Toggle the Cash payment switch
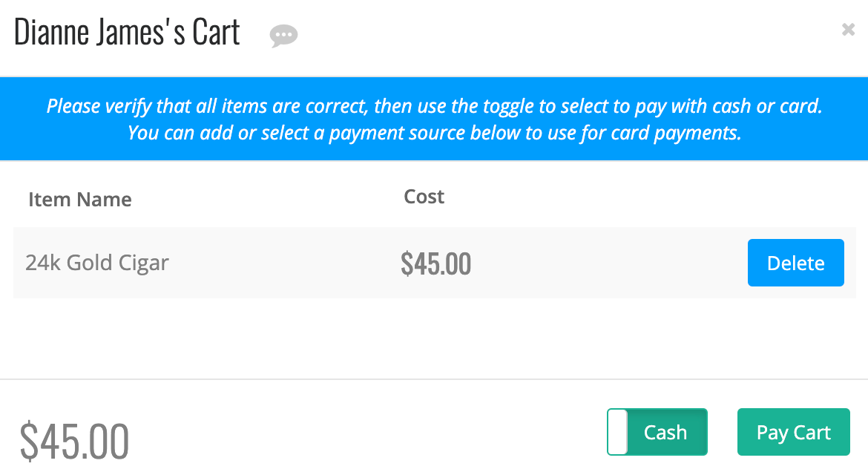This screenshot has height=472, width=868. (x=657, y=432)
